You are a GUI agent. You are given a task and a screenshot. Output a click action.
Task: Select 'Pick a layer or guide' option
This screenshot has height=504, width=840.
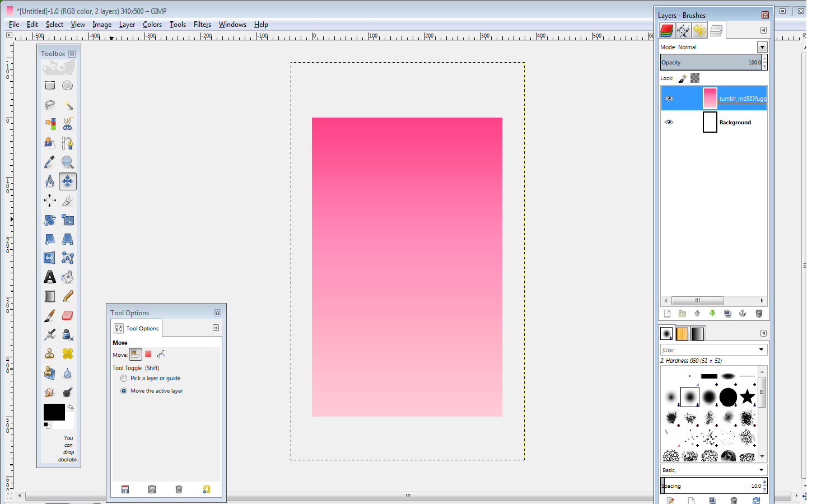click(x=124, y=379)
